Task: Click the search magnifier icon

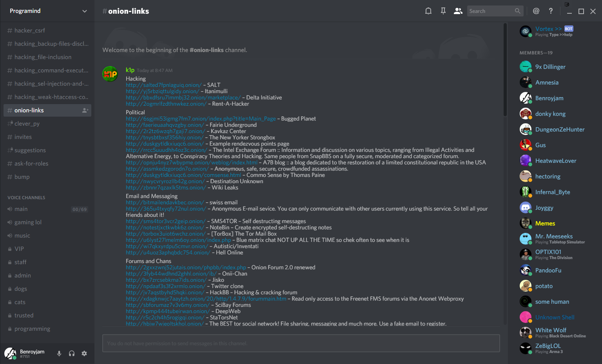Action: pyautogui.click(x=518, y=11)
